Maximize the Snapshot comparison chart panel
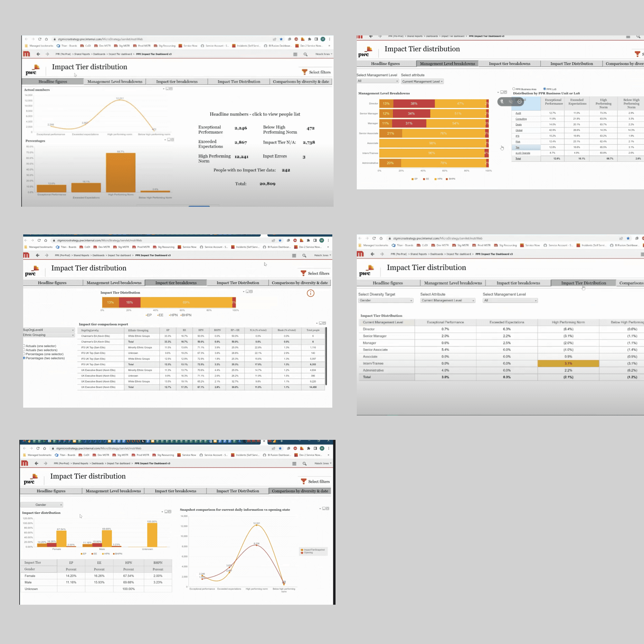The width and height of the screenshot is (644, 644). click(x=328, y=509)
